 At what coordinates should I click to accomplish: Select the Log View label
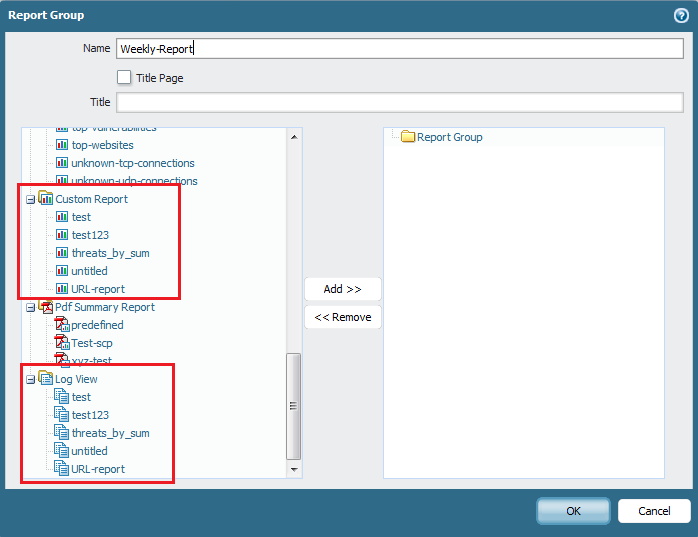tap(76, 379)
